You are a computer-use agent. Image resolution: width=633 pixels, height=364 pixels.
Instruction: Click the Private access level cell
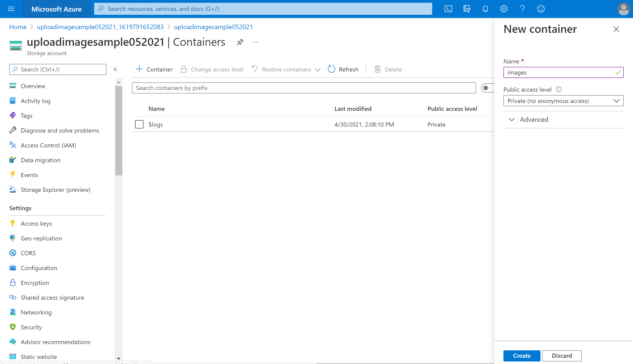(436, 124)
